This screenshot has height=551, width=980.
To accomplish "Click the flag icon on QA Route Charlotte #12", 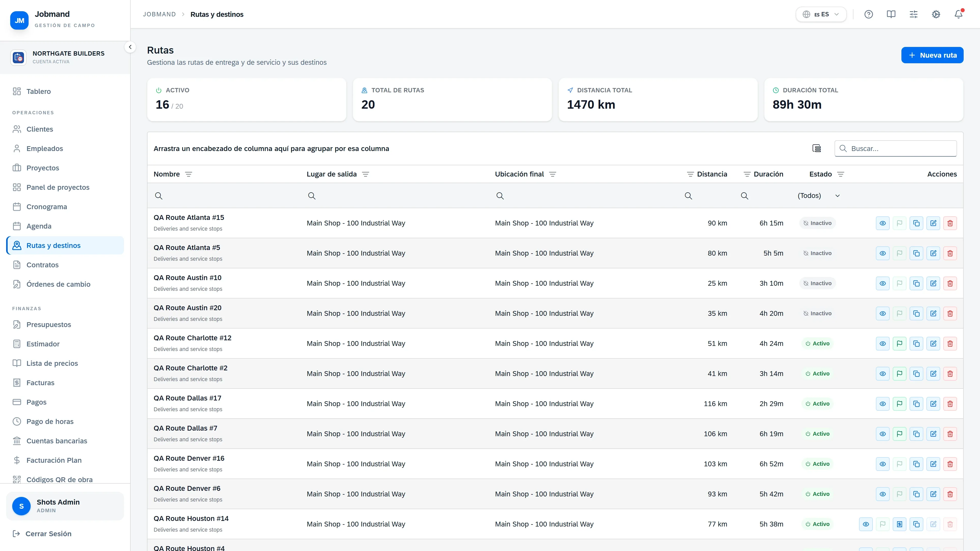I will (x=899, y=343).
